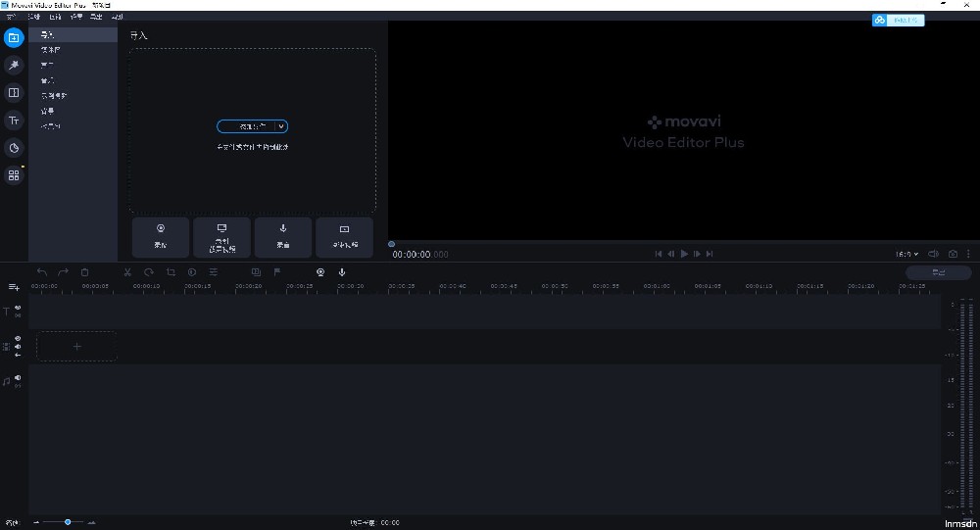The width and height of the screenshot is (980, 530).
Task: Toggle audio track link icon
Action: coord(18,386)
